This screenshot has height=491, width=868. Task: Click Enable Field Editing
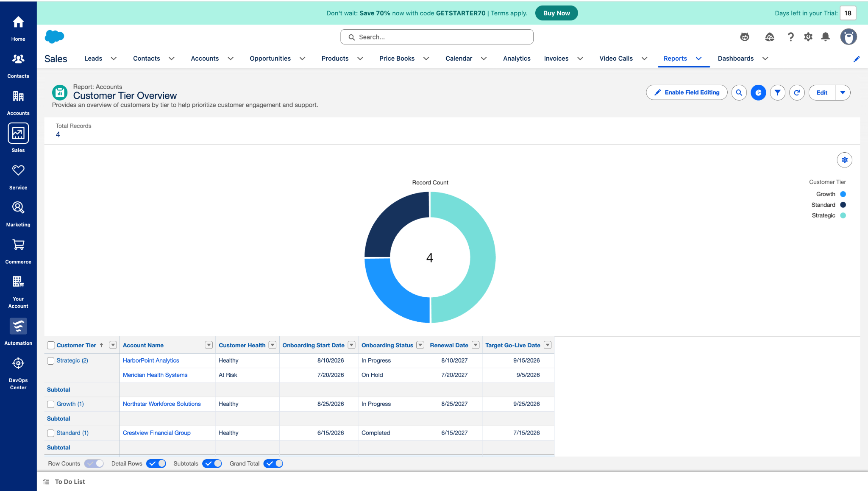(x=687, y=92)
